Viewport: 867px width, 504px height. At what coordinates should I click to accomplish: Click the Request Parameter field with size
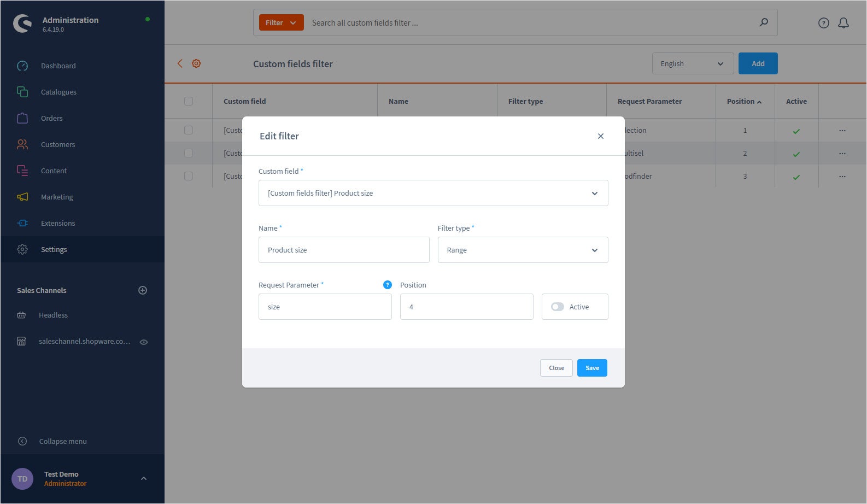(x=325, y=307)
